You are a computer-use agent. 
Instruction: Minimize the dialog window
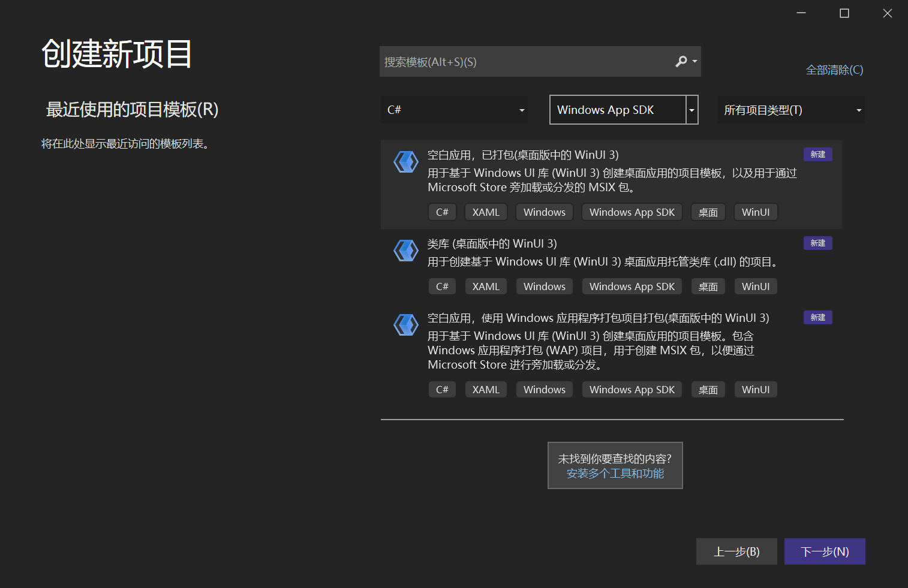click(801, 13)
